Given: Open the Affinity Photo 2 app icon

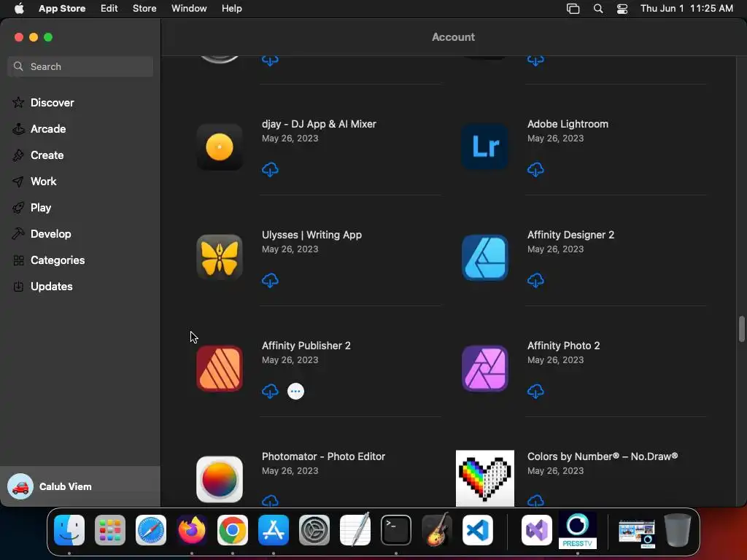Looking at the screenshot, I should click(485, 368).
